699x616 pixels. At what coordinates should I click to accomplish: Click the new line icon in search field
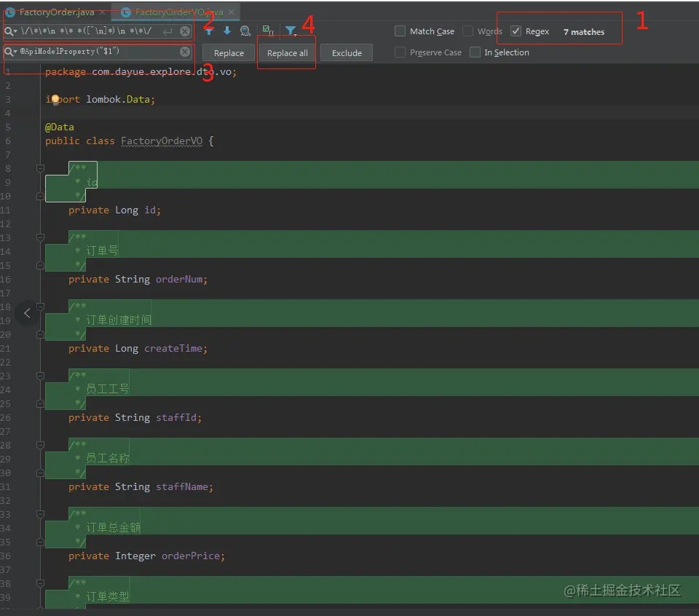click(x=167, y=31)
